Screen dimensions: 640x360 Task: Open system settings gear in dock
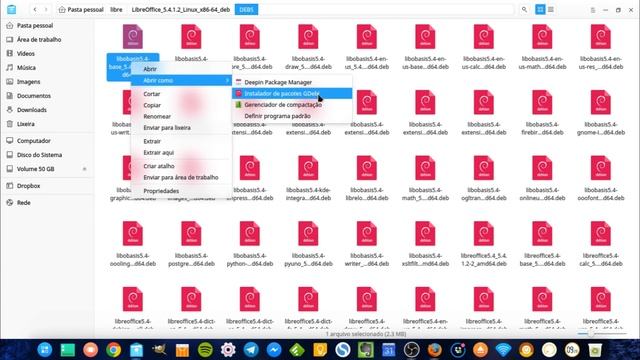click(x=228, y=350)
